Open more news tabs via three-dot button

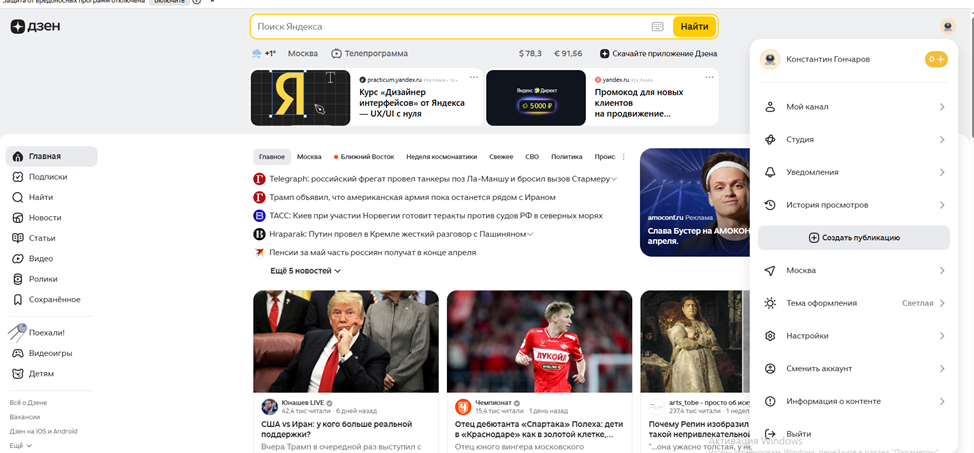(x=623, y=157)
